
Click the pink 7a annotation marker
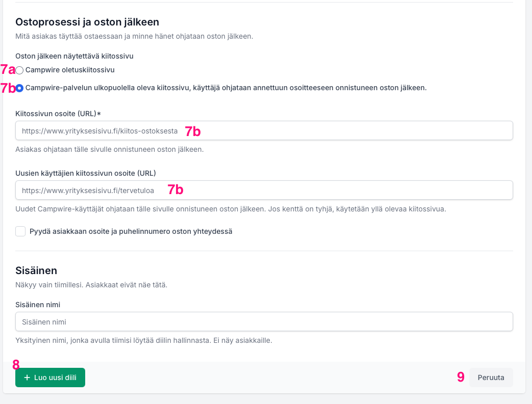click(8, 69)
